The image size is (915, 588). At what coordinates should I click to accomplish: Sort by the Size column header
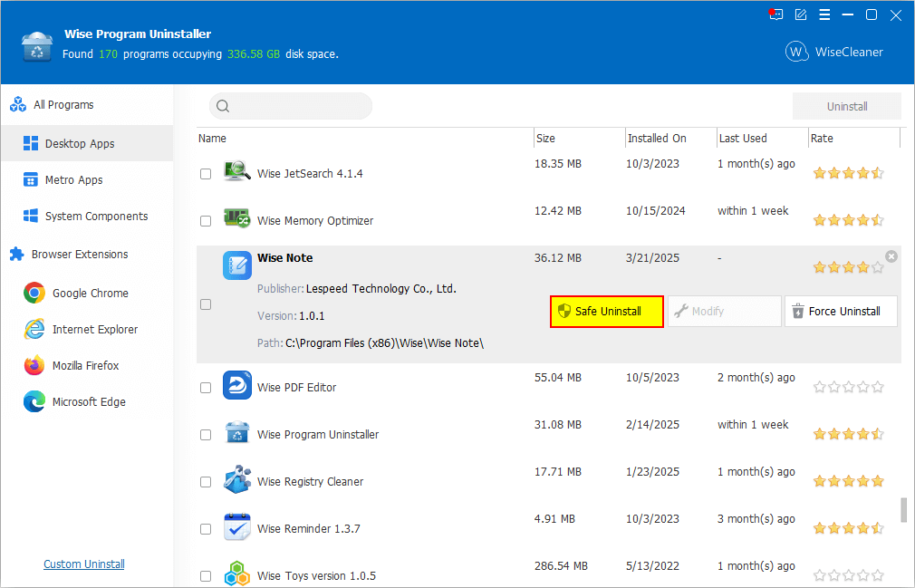[580, 139]
